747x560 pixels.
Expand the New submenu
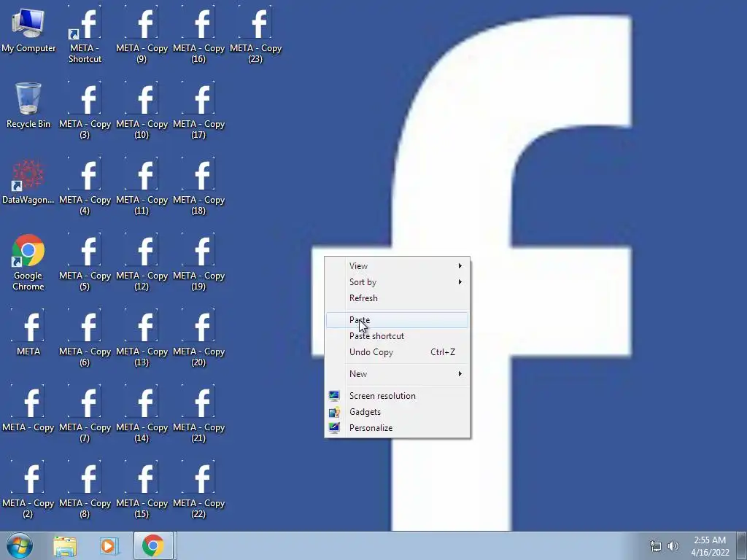point(397,374)
